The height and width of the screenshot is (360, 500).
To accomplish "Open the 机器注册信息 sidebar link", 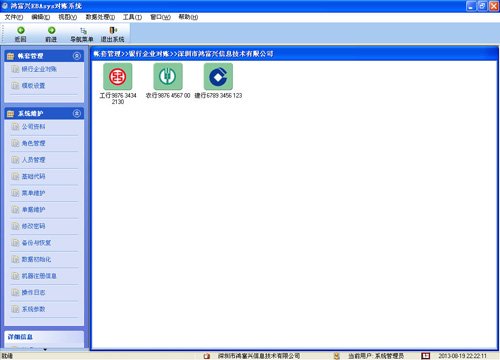I will tap(39, 276).
